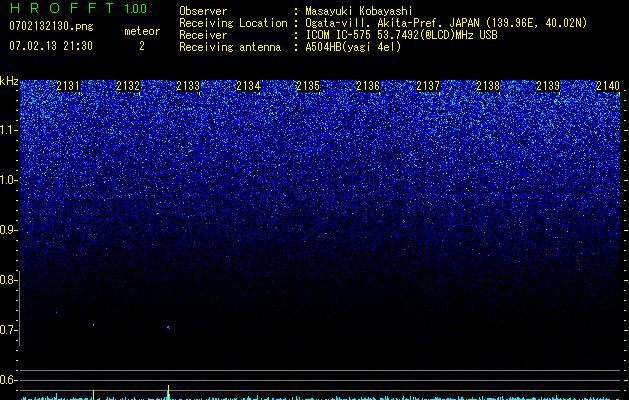The width and height of the screenshot is (629, 400).
Task: Click the 2135 time marker
Action: 308,86
